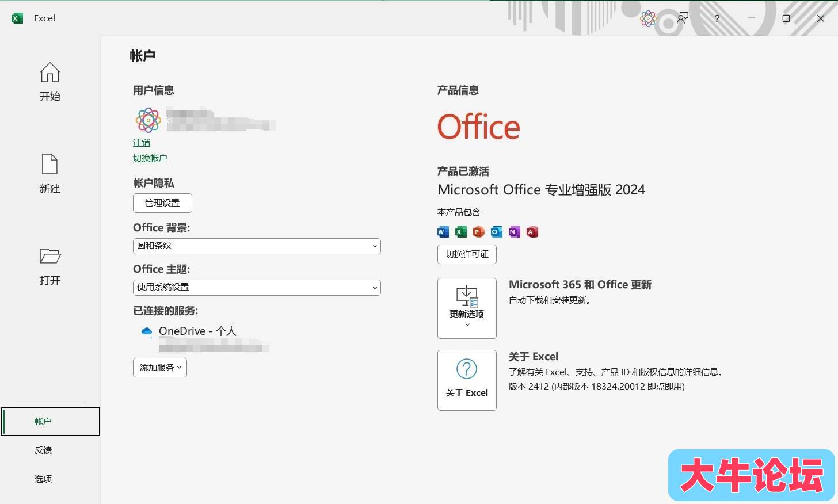Viewport: 838px width, 504px height.
Task: Click the 关于 Excel button
Action: click(x=467, y=380)
